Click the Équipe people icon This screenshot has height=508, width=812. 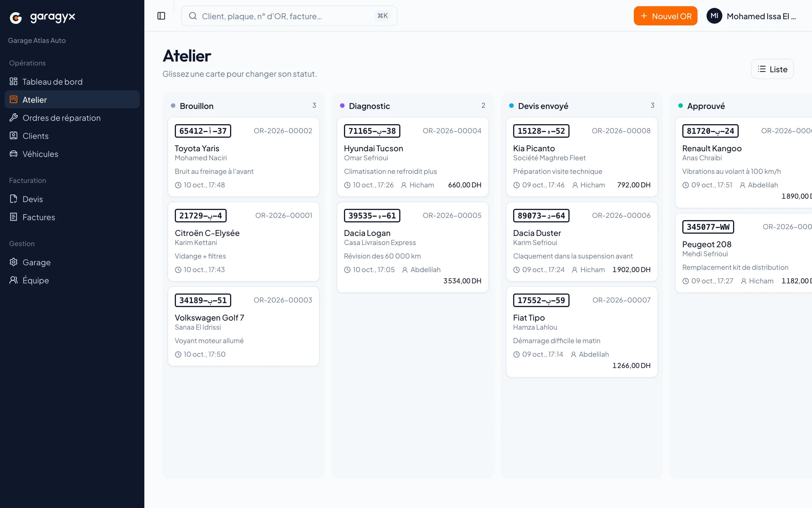[x=14, y=280]
